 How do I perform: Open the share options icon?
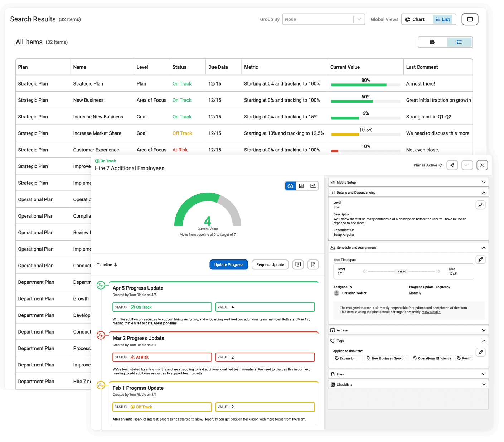[x=452, y=165]
